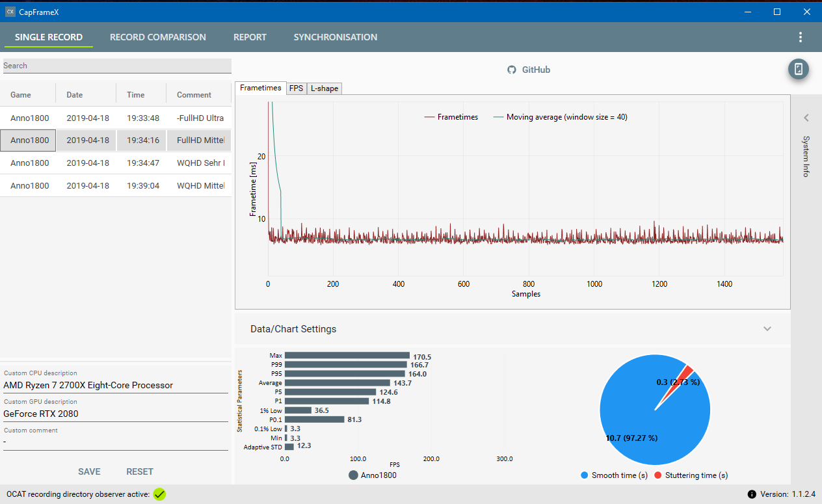This screenshot has height=504, width=822.
Task: Click the P99 bar showing 166.7
Action: 346,365
